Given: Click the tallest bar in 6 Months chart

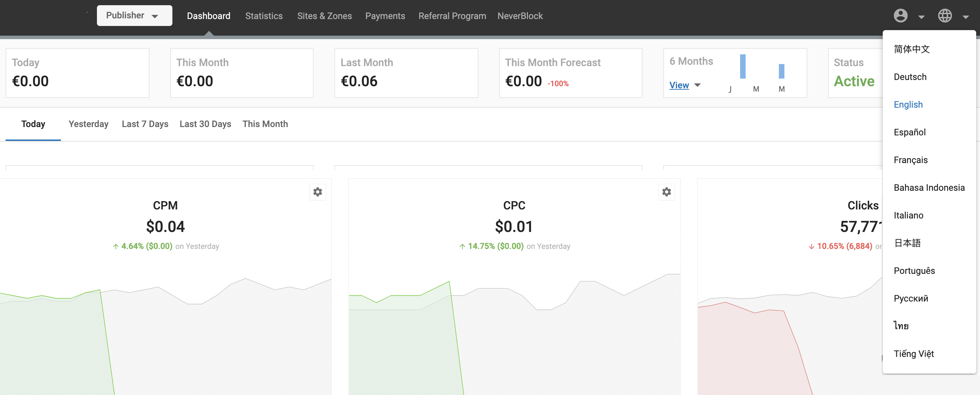Looking at the screenshot, I should 742,66.
